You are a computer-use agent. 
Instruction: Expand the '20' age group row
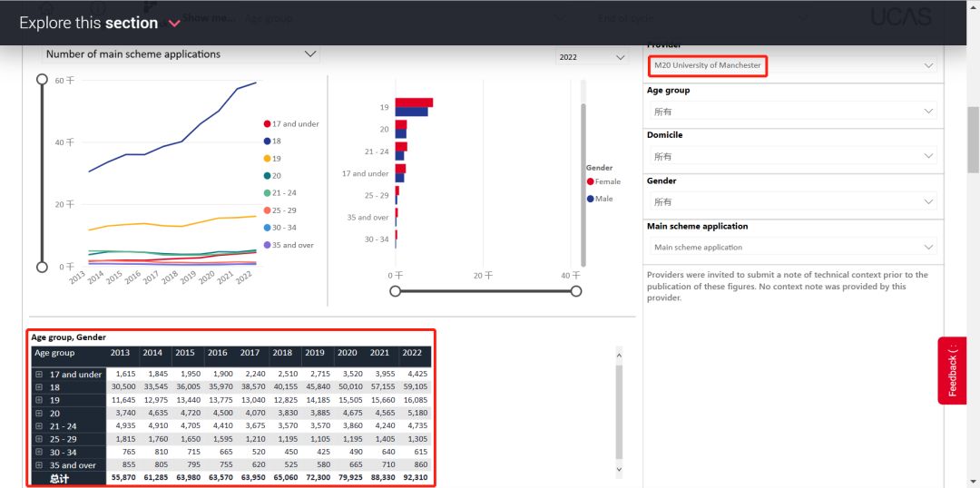coord(39,413)
